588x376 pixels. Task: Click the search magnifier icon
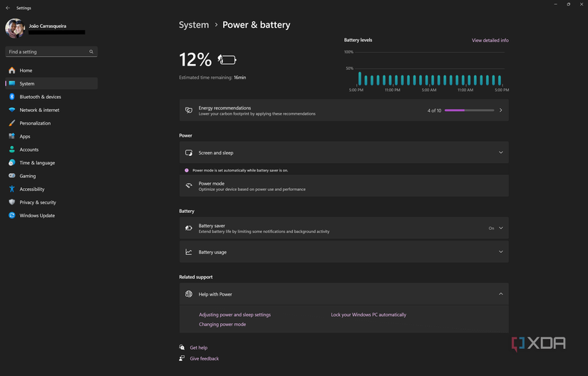coord(91,52)
